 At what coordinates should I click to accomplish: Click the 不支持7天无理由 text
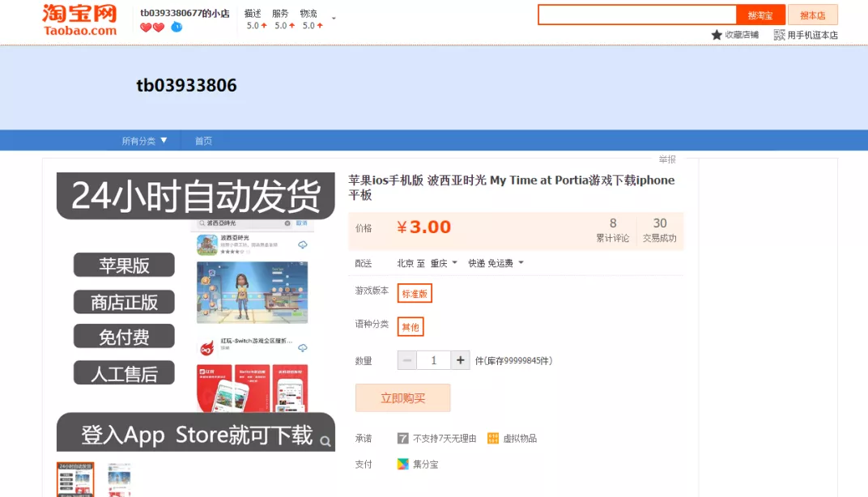(x=445, y=439)
